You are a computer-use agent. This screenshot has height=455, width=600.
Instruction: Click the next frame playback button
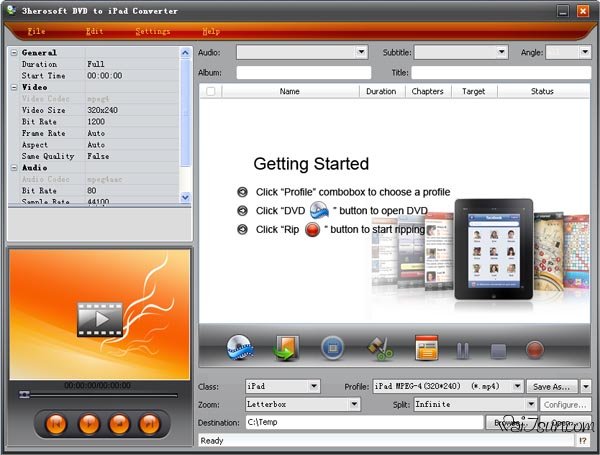(149, 424)
